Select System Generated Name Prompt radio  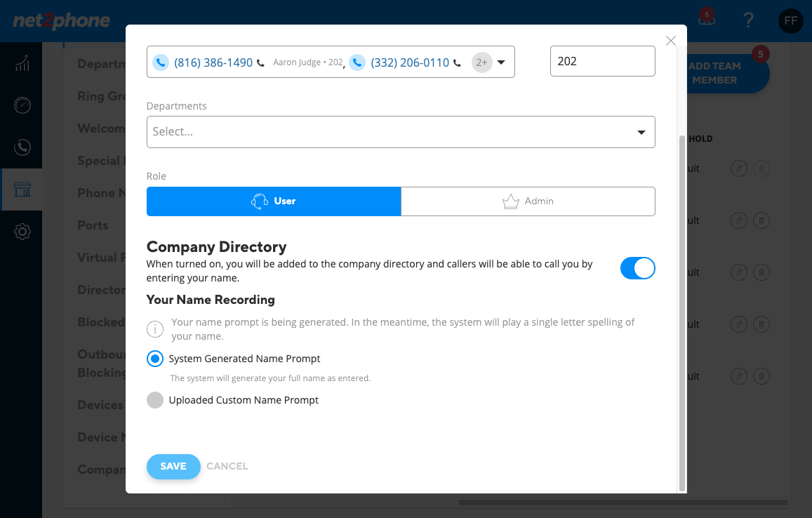[x=155, y=359]
